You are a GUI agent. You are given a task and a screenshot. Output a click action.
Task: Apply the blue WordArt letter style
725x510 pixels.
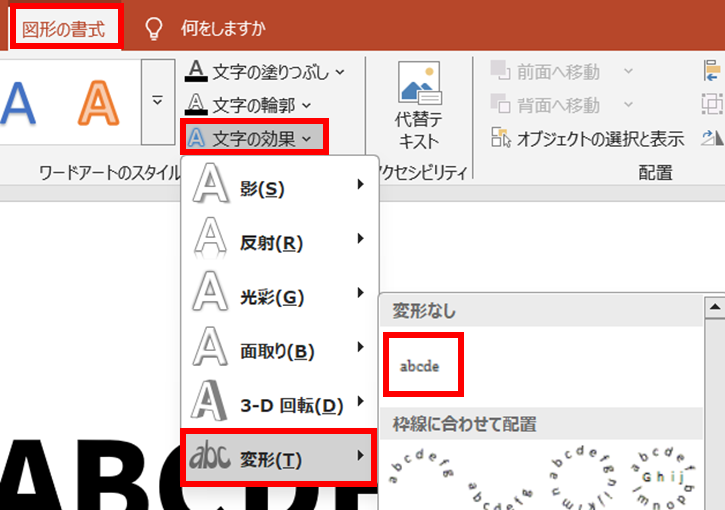pyautogui.click(x=16, y=101)
